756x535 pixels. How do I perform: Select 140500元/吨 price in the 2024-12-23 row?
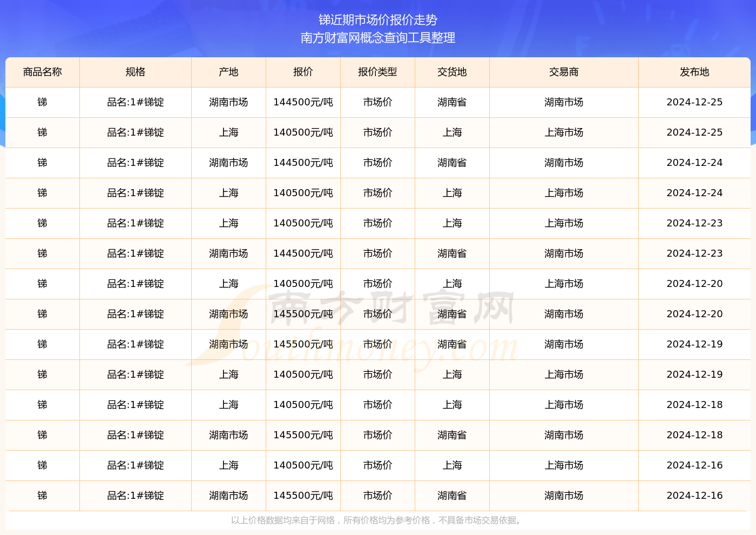303,223
